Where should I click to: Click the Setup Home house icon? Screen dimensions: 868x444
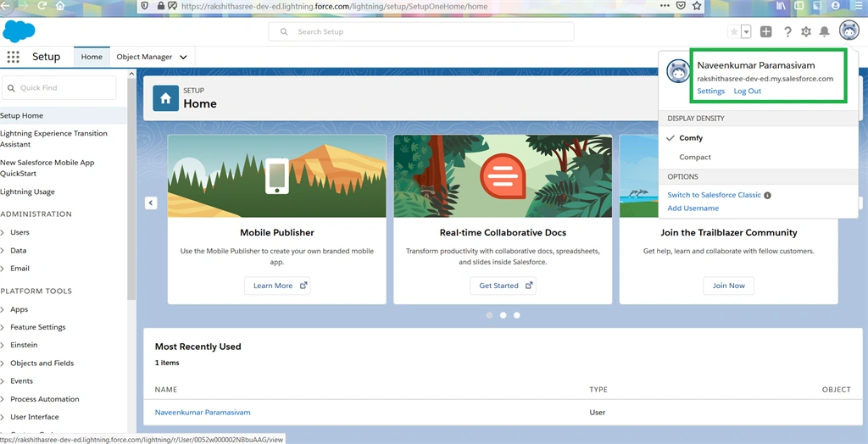pos(165,98)
